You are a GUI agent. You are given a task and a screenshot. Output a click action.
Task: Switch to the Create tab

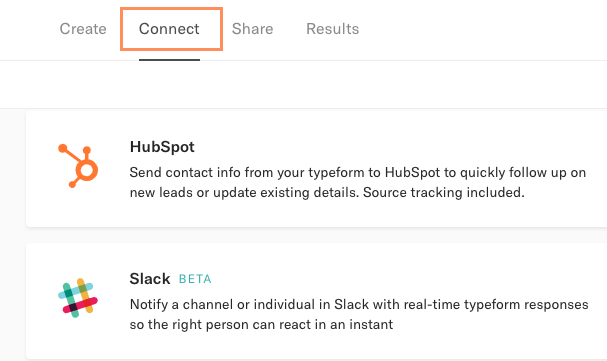[x=83, y=29]
